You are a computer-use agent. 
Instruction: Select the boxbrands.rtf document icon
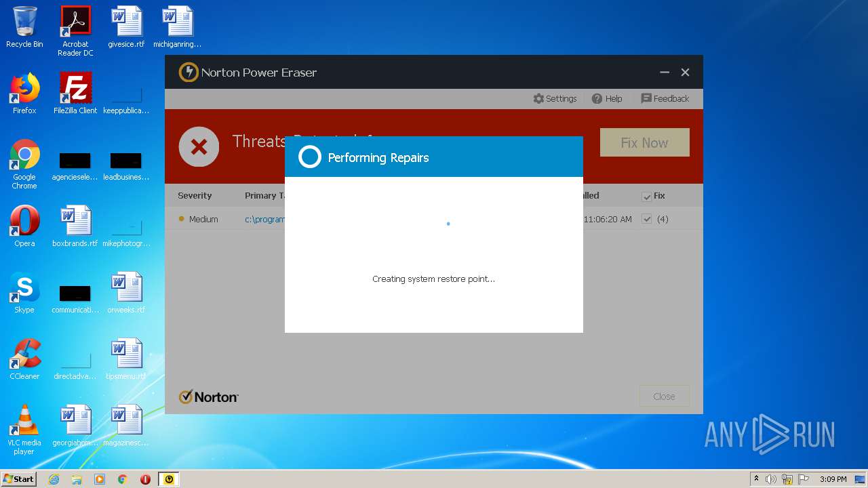point(75,227)
